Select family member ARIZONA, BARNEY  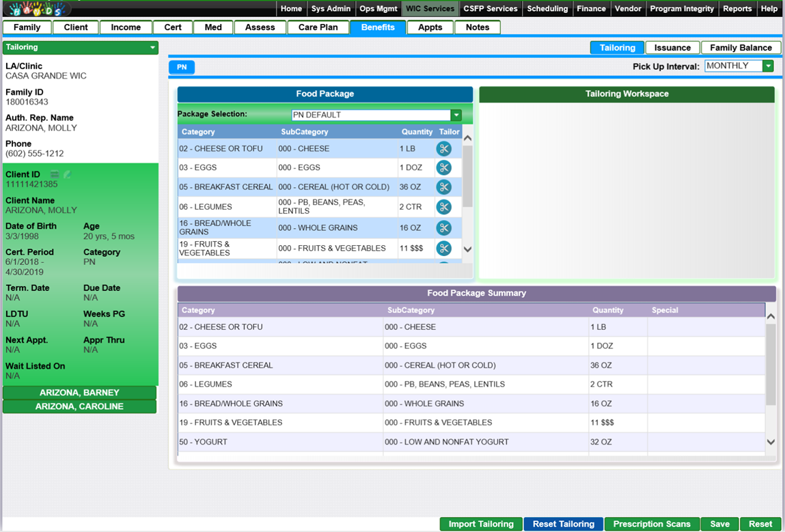(x=79, y=393)
